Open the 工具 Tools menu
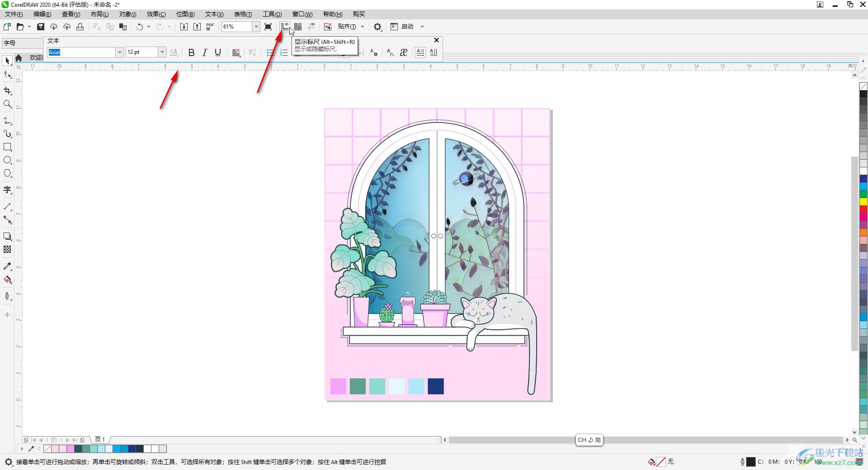868x470 pixels. 272,14
